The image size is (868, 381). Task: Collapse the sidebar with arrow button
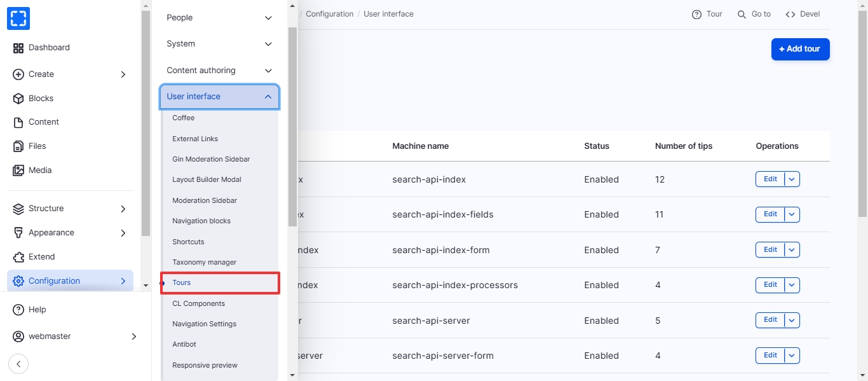coord(18,364)
